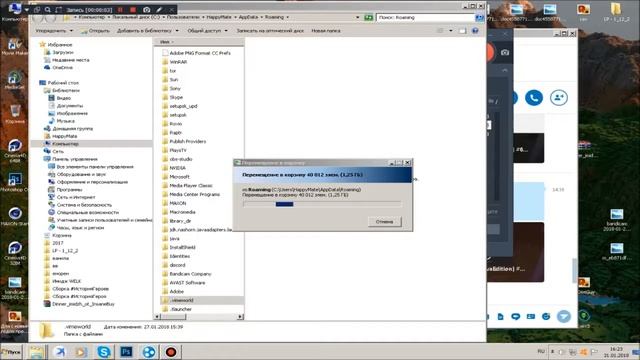Click the horizontal scrollbar left arrow
Viewport: 640px width, 360px height.
[158, 317]
